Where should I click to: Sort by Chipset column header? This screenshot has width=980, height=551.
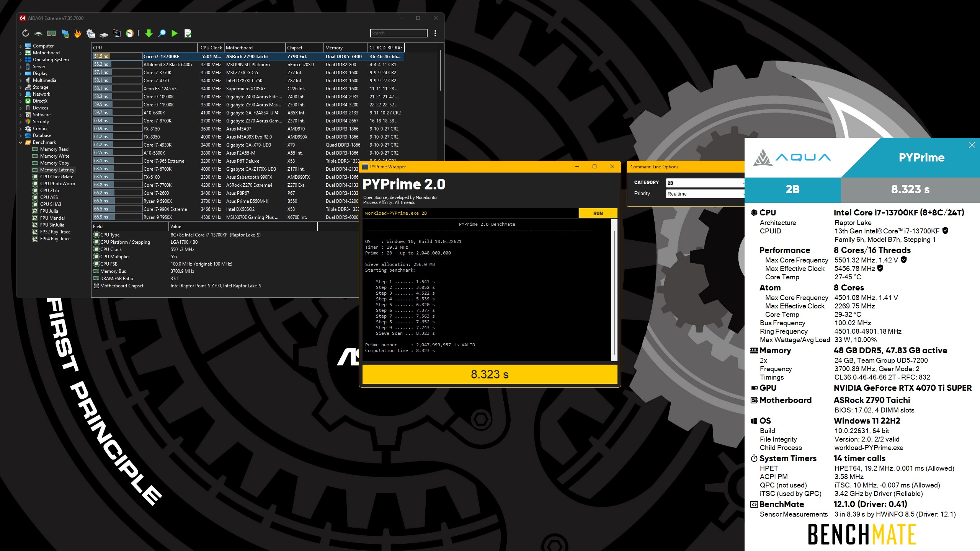[304, 48]
